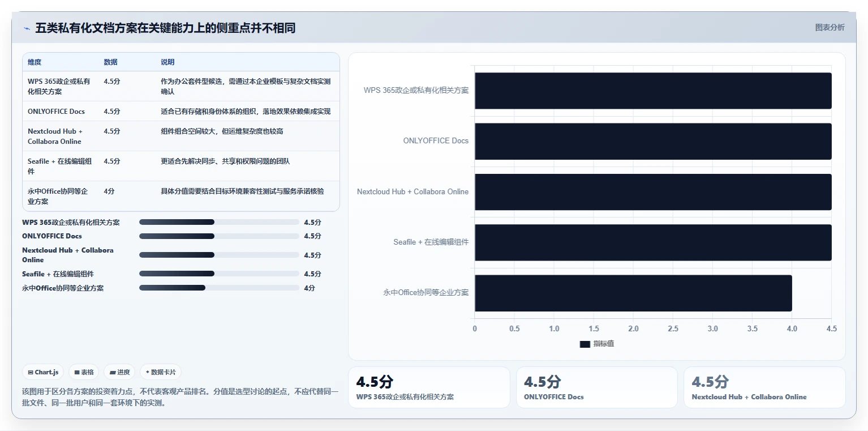The width and height of the screenshot is (868, 431).
Task: Click the Nextcloud Hub chart bar
Action: click(653, 192)
